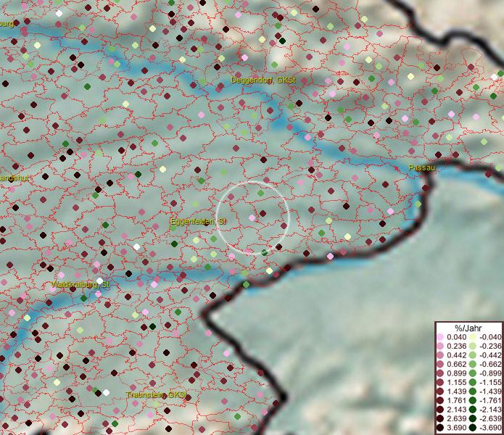
Task: Pick the 3.690 darkest legend swatch
Action: [x=440, y=428]
